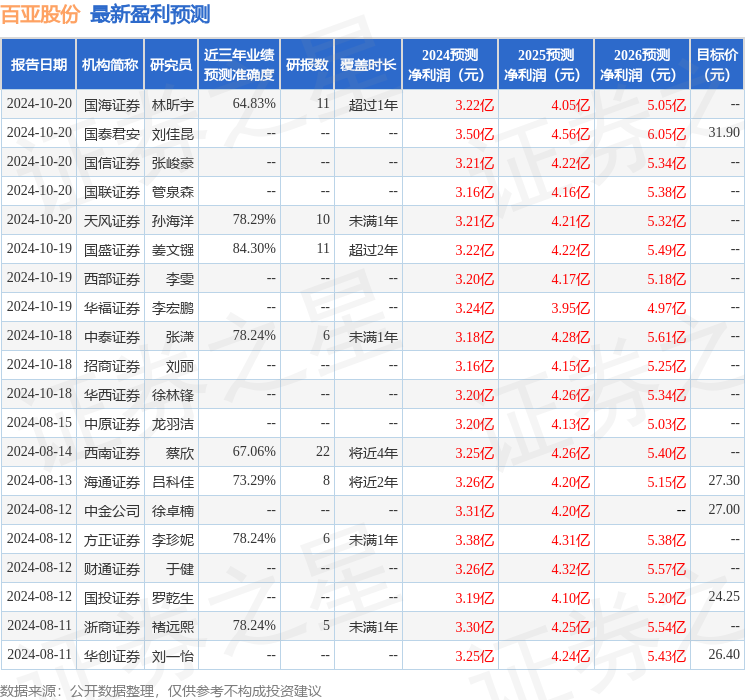Screen dimensions: 745x700
Task: Click analyst name 吕科佳
Action: click(172, 482)
